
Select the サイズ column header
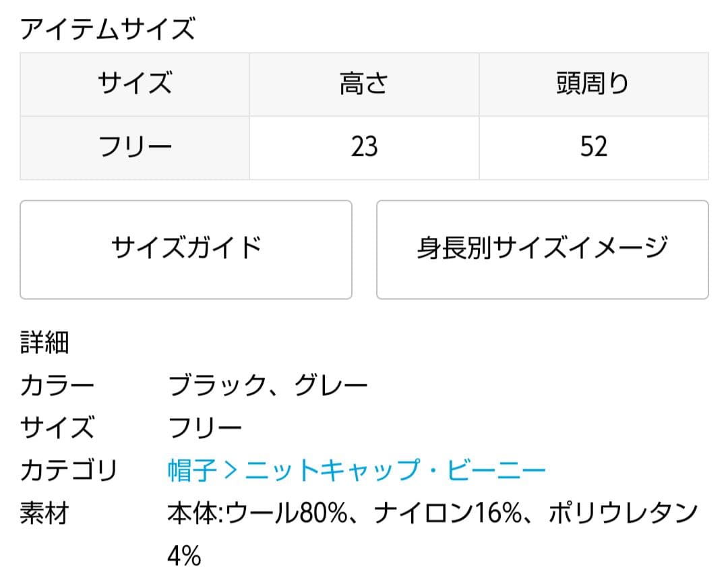pos(133,84)
